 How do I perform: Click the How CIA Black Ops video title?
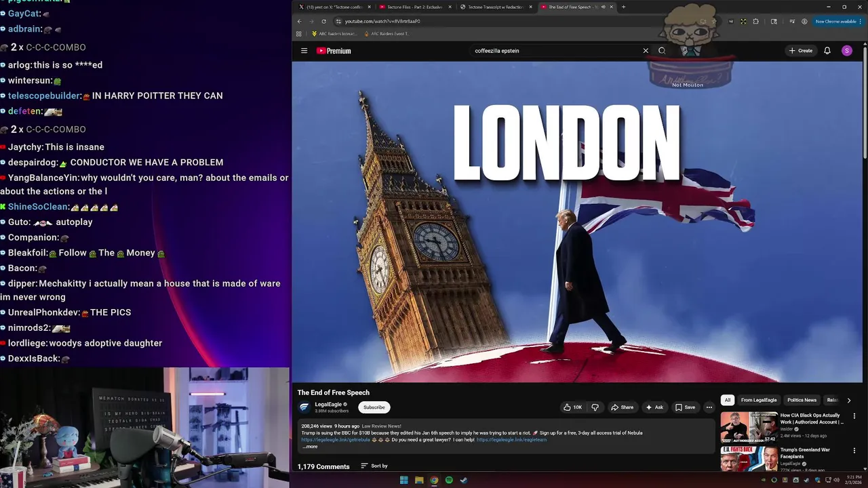click(x=812, y=418)
